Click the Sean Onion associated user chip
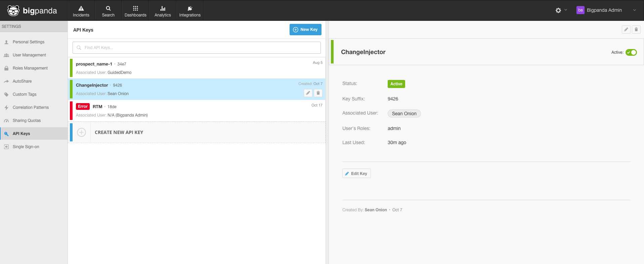 (404, 114)
